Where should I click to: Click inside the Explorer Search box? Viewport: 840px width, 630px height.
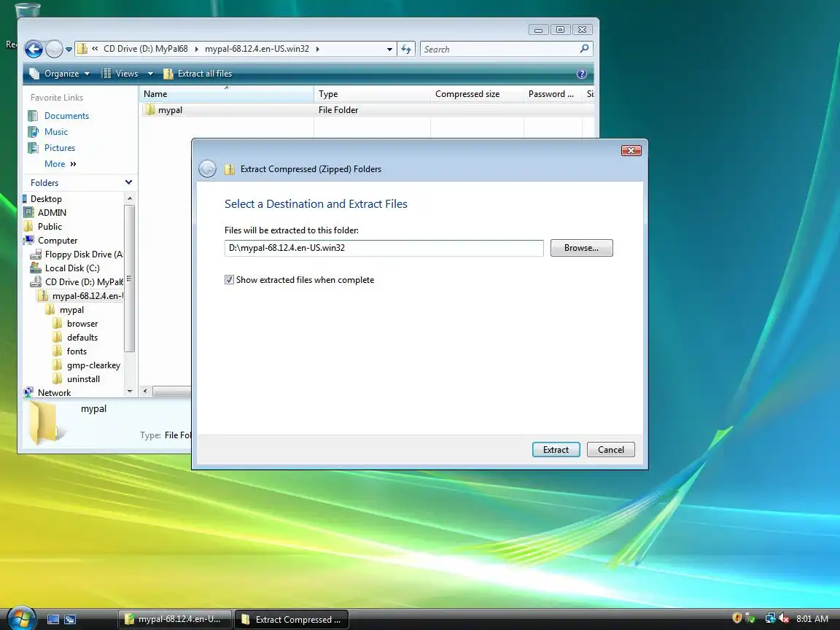click(506, 50)
